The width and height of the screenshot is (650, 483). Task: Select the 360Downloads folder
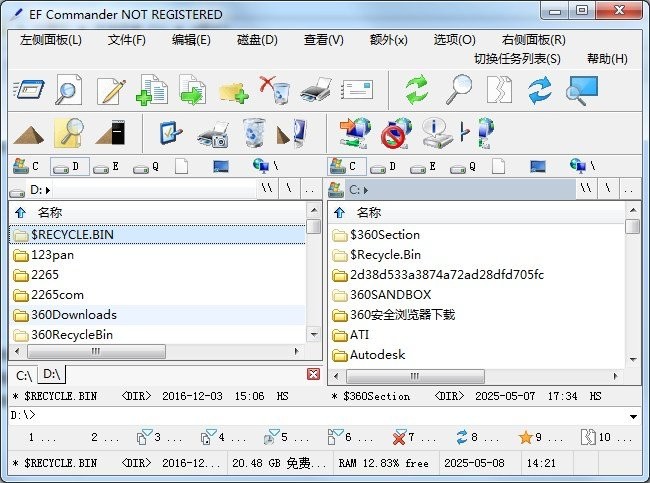[157, 315]
